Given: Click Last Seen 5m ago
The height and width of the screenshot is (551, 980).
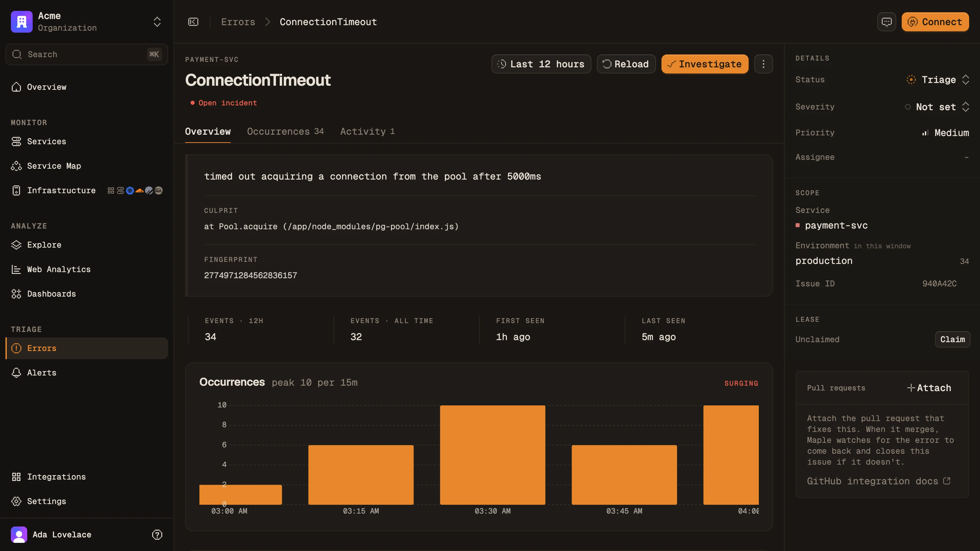Looking at the screenshot, I should click(x=659, y=337).
